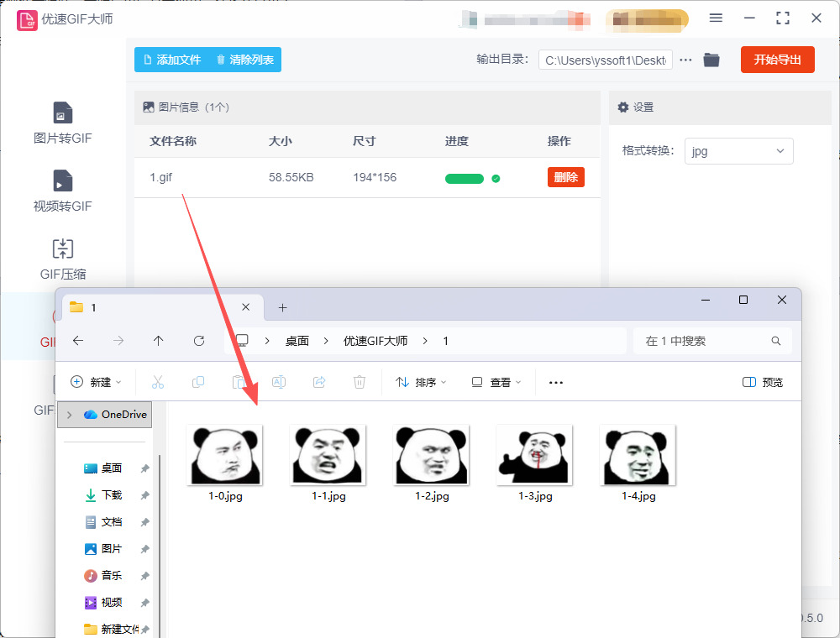
Task: Click the output directory path field
Action: pyautogui.click(x=606, y=60)
